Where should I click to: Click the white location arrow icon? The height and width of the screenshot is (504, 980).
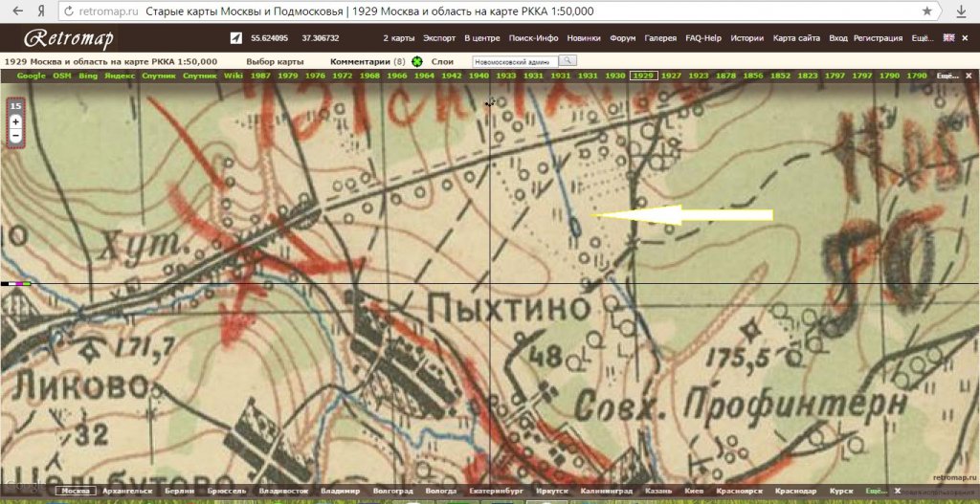pyautogui.click(x=235, y=38)
